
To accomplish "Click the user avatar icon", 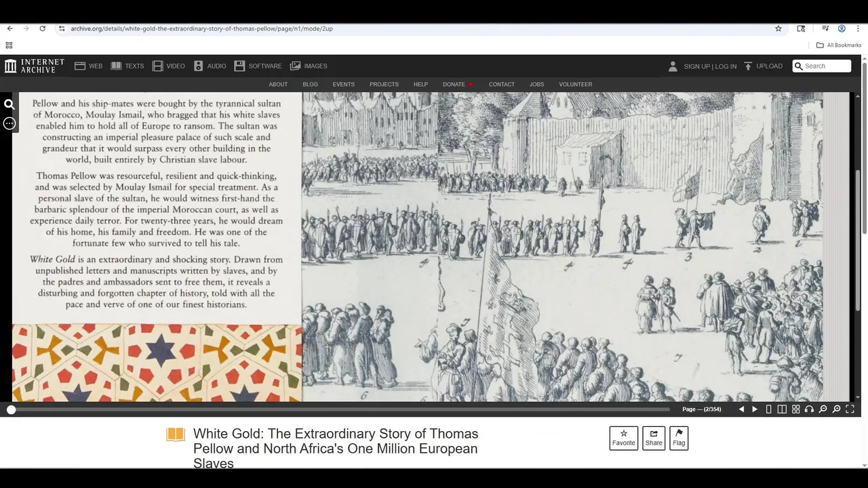I will [x=673, y=66].
